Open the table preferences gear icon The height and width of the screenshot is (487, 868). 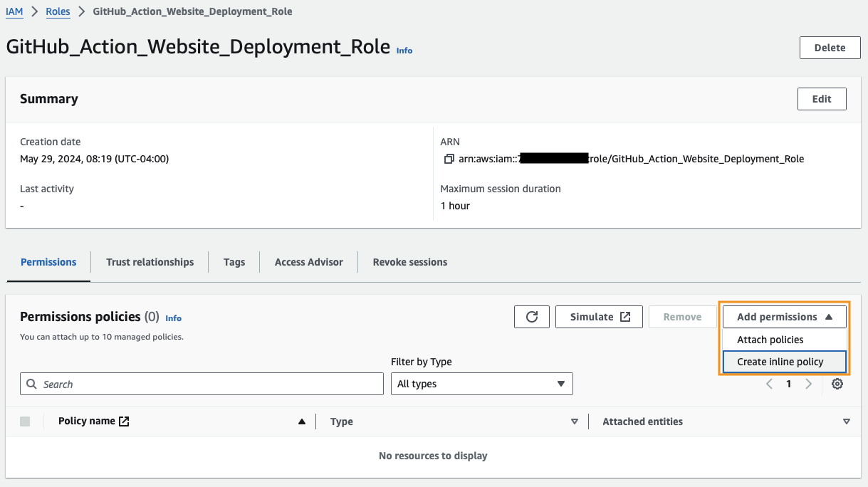tap(837, 384)
